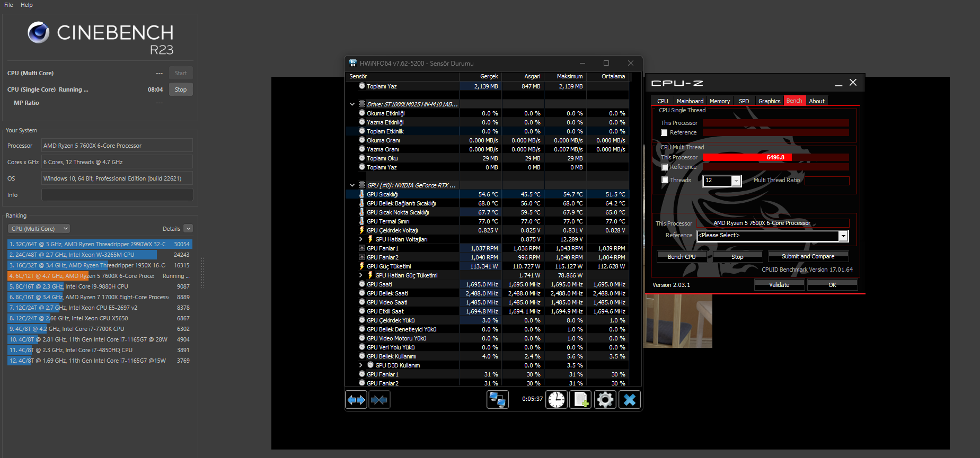The image size is (980, 458).
Task: Click the clock reset-timer icon in HWiNFO
Action: click(x=557, y=400)
